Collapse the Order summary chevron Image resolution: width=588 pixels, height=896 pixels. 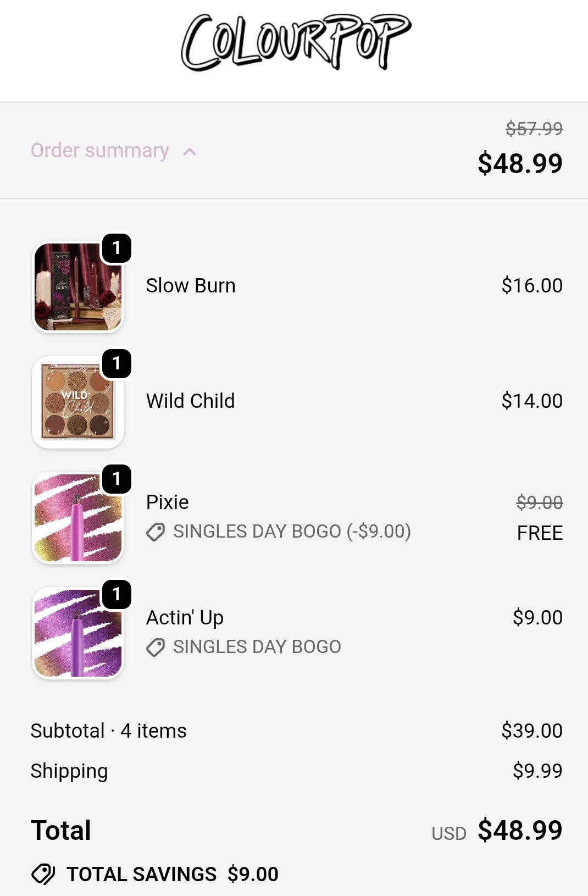190,152
